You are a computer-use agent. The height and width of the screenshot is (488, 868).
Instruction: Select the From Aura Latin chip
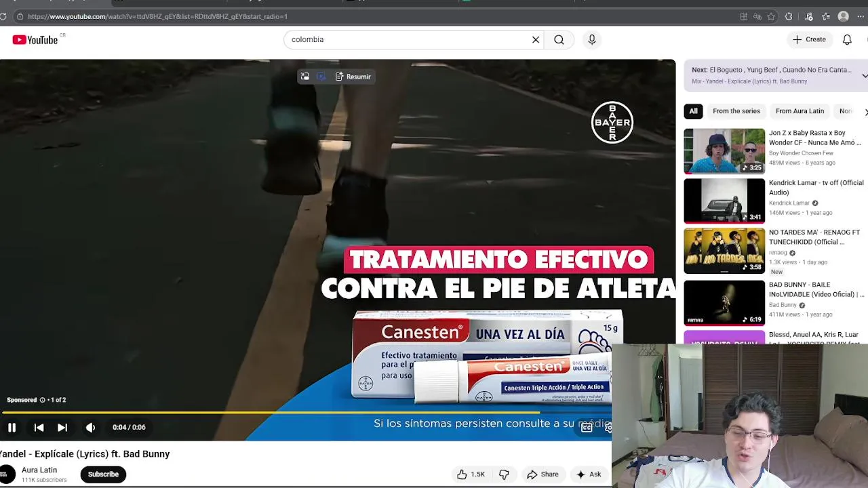click(x=800, y=111)
